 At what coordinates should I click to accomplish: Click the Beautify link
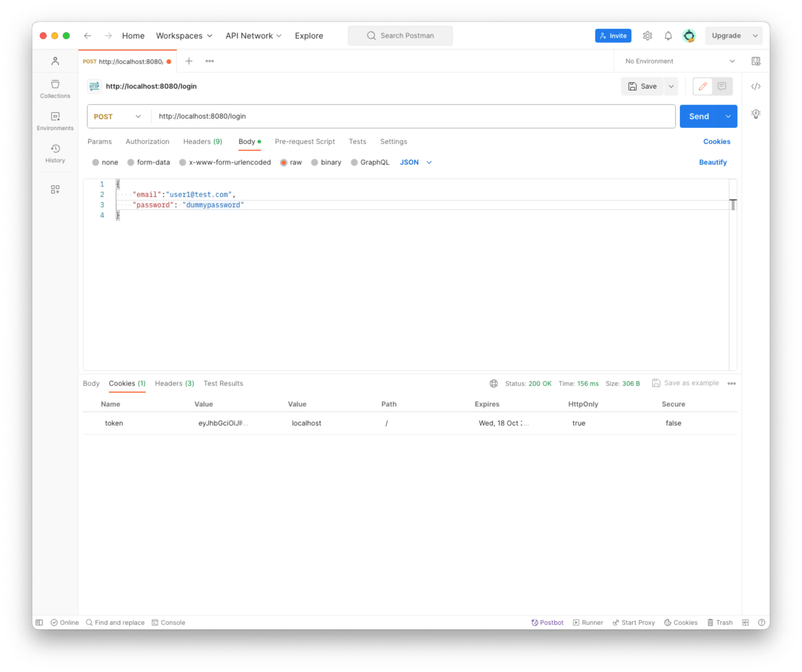tap(713, 162)
